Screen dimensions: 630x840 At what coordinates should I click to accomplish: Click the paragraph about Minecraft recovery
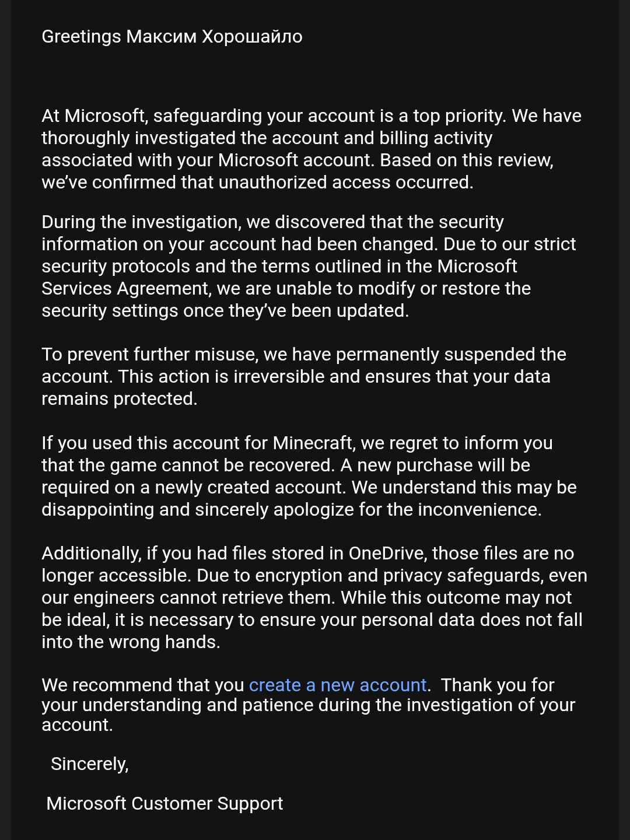pos(309,476)
